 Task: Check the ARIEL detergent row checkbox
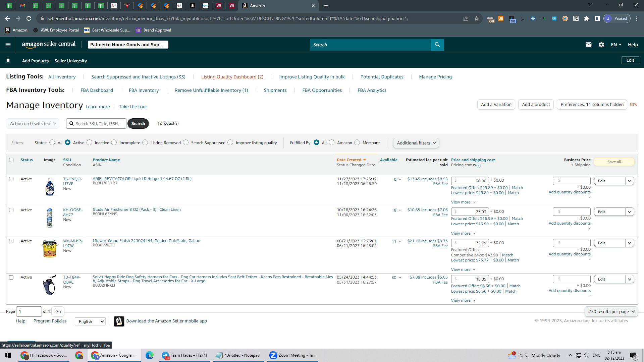[11, 179]
